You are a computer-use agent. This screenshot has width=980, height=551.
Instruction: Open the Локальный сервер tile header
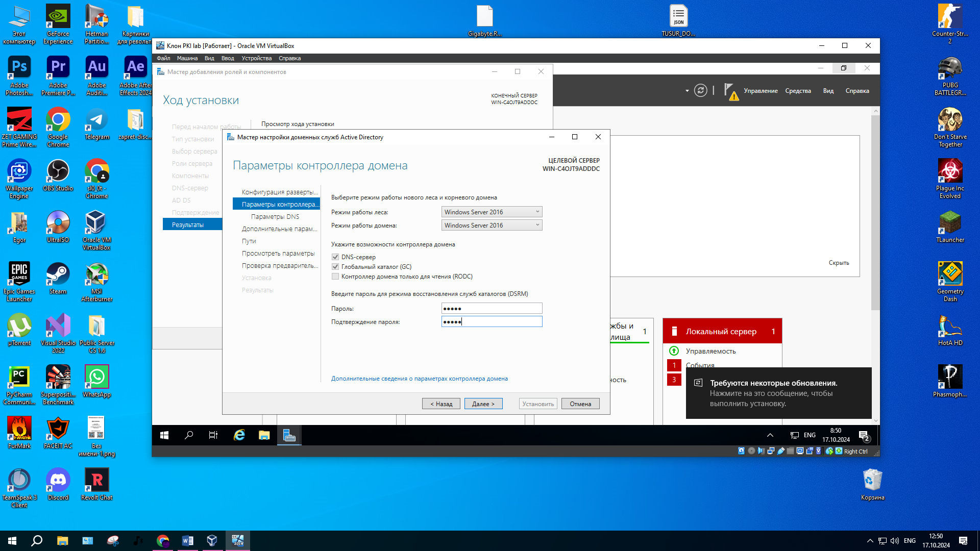point(722,331)
